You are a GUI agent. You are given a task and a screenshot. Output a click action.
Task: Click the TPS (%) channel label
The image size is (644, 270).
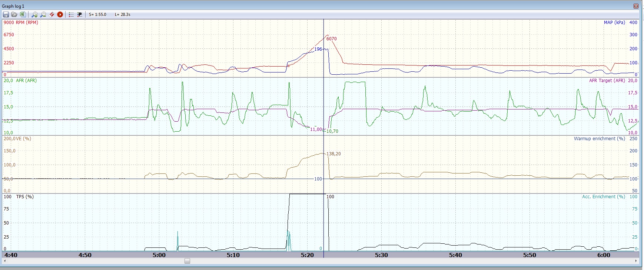pos(25,197)
